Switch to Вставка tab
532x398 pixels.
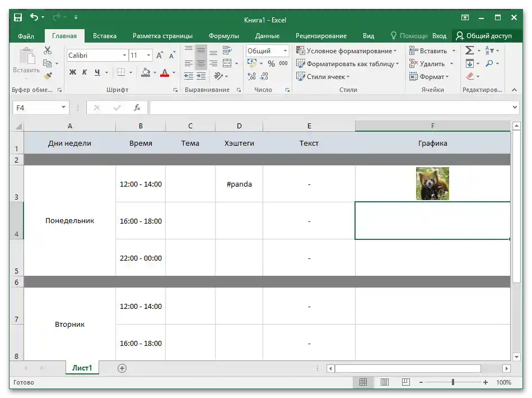point(105,36)
